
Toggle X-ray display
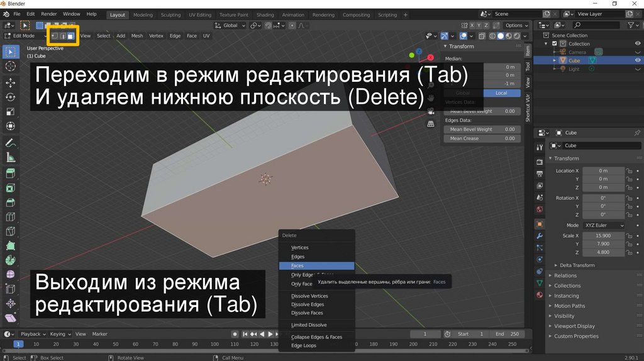point(482,36)
